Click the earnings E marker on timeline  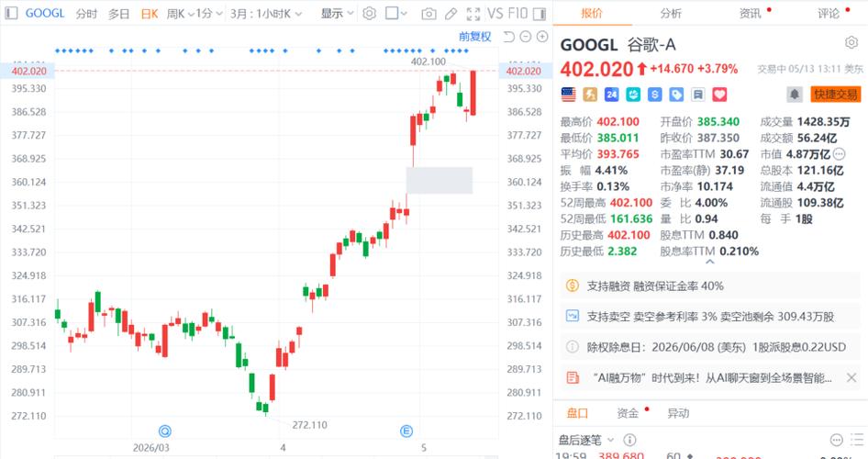[x=406, y=431]
